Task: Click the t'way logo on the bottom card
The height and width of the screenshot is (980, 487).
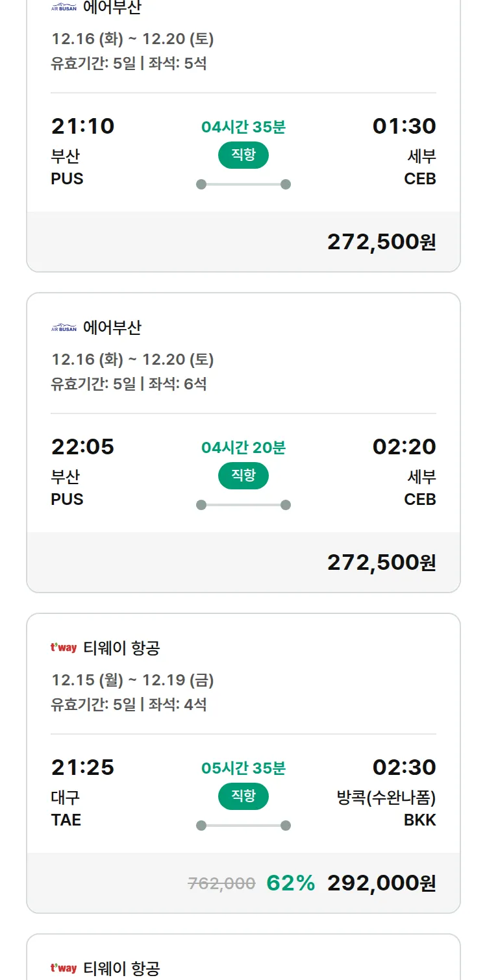Action: click(64, 968)
